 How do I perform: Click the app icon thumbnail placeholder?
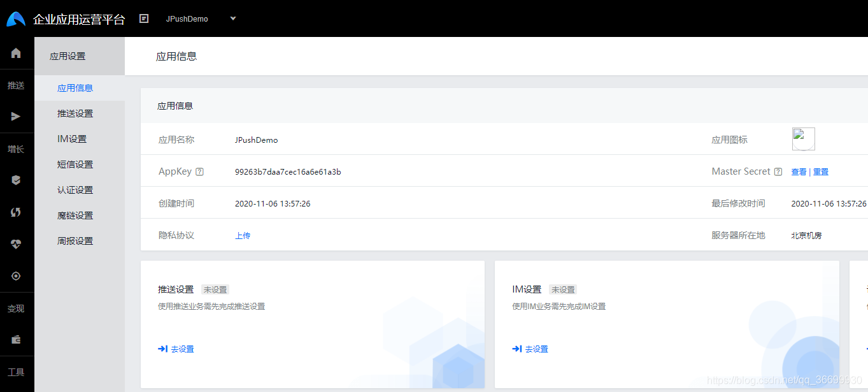[x=804, y=139]
